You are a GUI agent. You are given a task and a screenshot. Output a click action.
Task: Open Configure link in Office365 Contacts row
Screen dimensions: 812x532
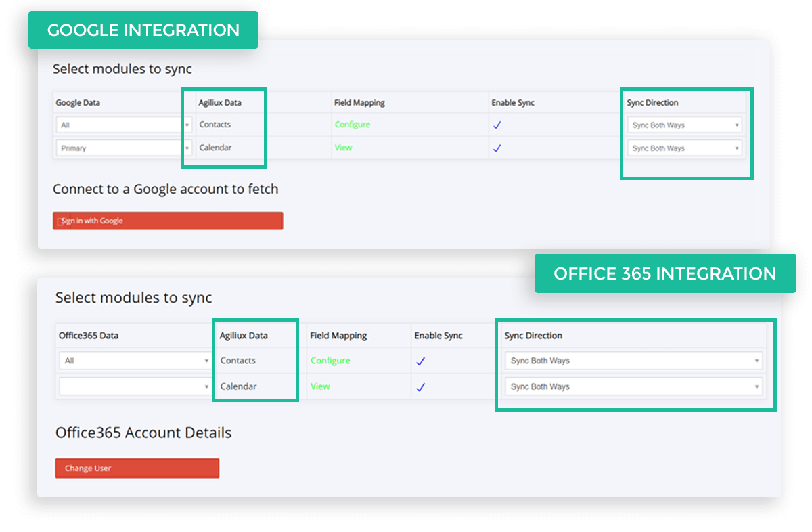click(x=330, y=361)
